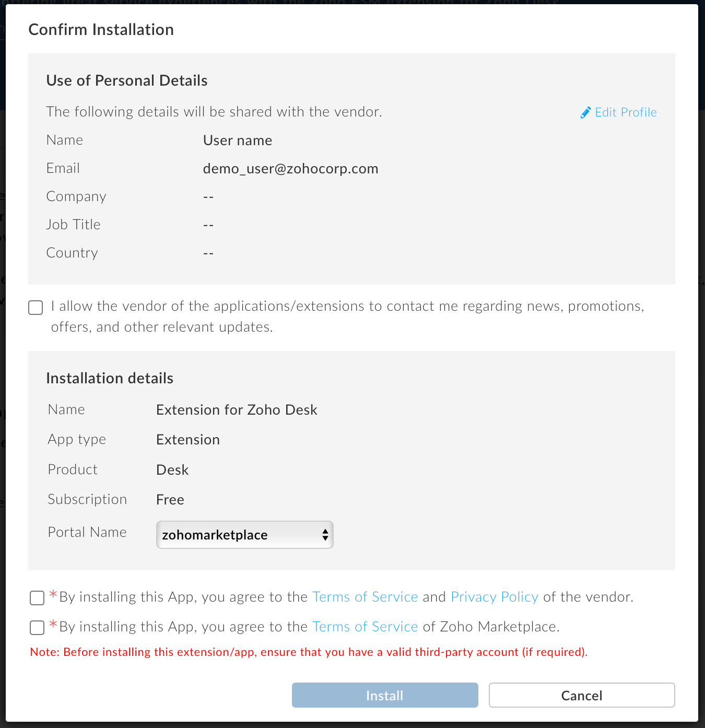The width and height of the screenshot is (705, 728).
Task: Click the "Use of Personal Details" heading
Action: [127, 80]
